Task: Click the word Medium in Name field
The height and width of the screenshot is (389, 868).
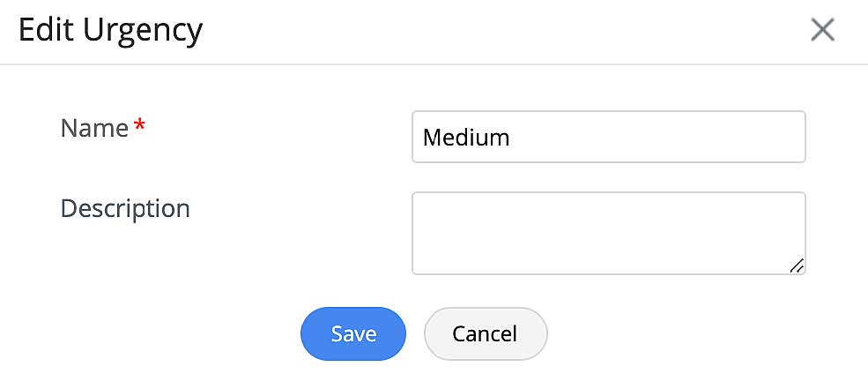Action: [x=466, y=138]
